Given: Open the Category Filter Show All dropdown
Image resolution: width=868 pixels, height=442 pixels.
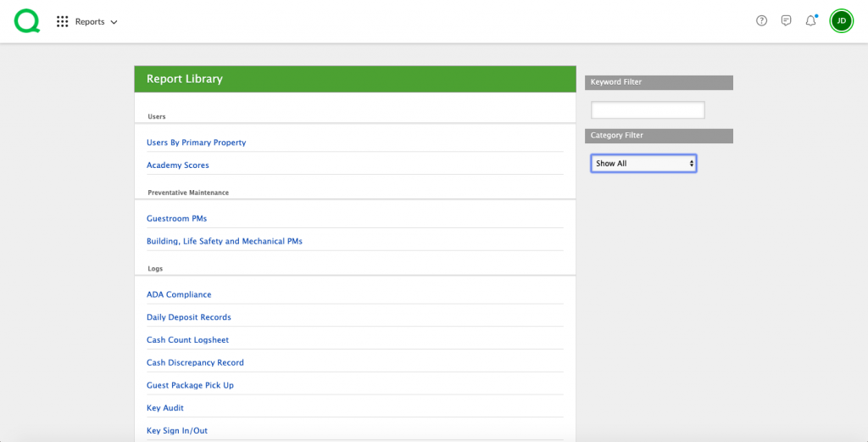Looking at the screenshot, I should pyautogui.click(x=643, y=163).
